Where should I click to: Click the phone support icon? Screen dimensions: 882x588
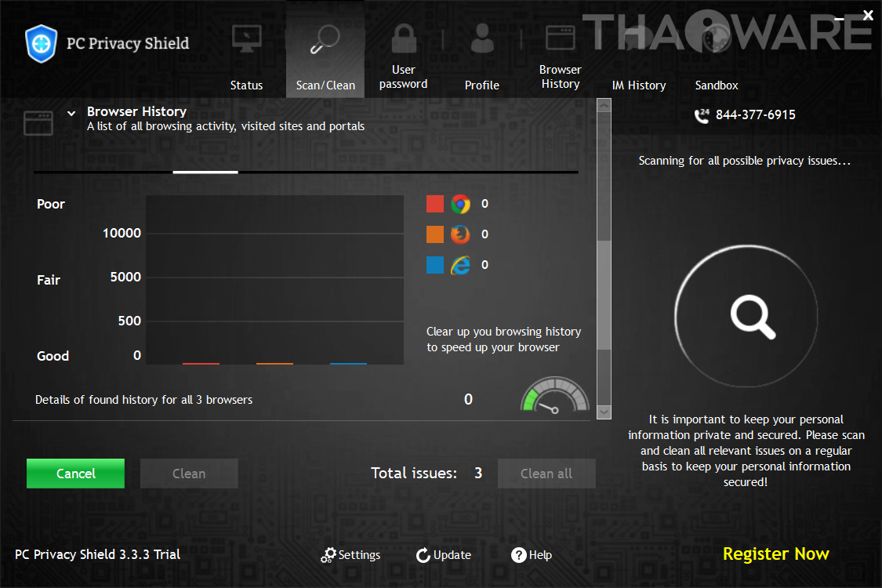702,115
